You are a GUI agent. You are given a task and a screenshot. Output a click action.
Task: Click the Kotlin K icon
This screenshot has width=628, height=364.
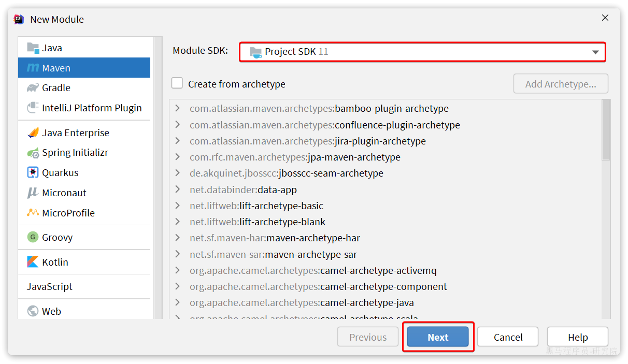pos(33,262)
